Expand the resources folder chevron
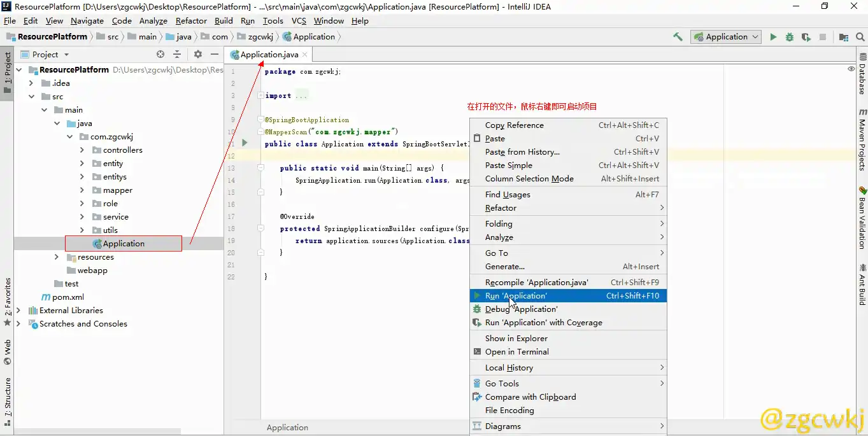This screenshot has width=868, height=436. (57, 257)
